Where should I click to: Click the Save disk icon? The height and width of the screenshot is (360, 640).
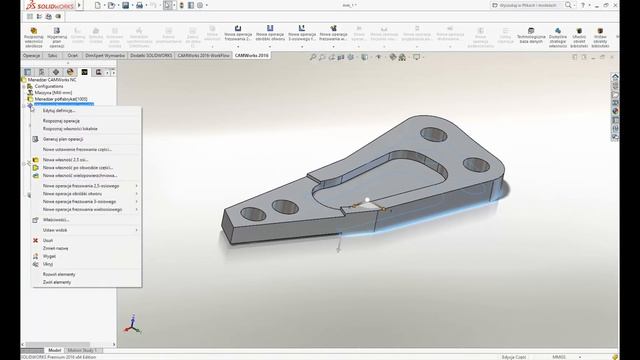[126, 5]
